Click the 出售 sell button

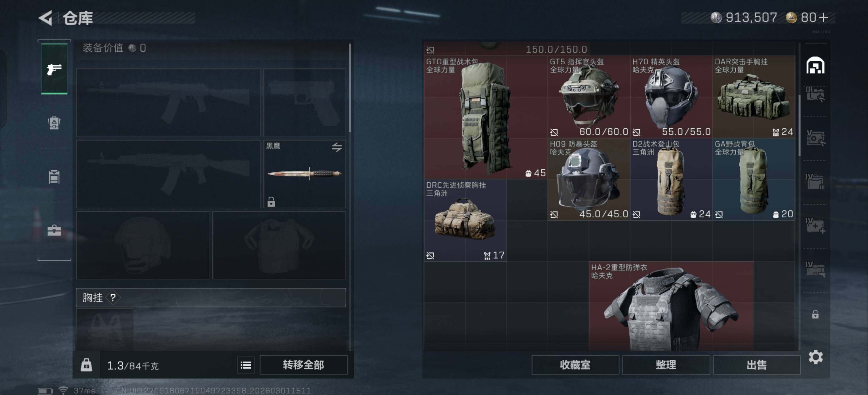[757, 365]
